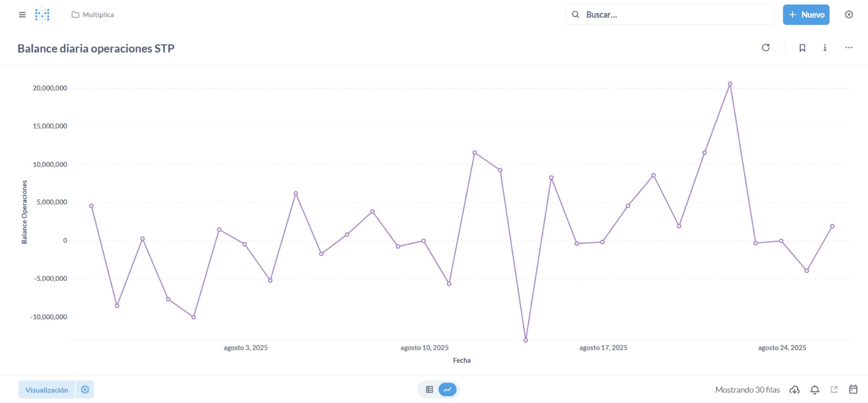Open the top-right settings gear menu

pos(849,15)
